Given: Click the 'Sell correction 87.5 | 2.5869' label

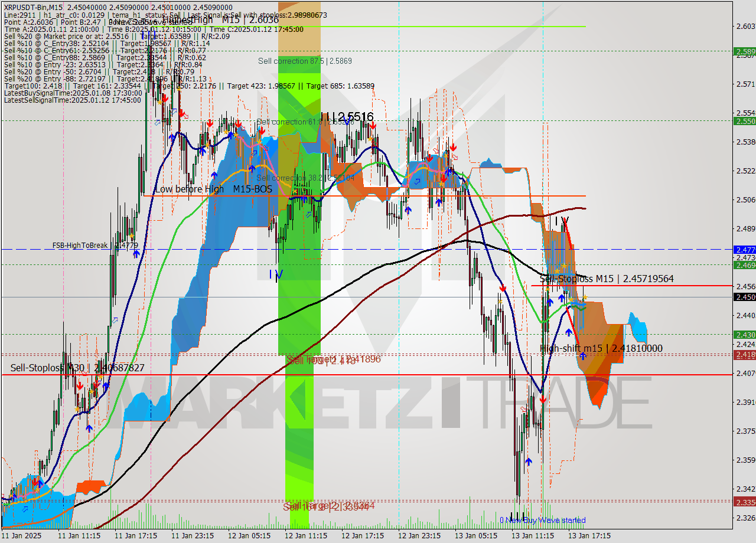Looking at the screenshot, I should pos(305,61).
